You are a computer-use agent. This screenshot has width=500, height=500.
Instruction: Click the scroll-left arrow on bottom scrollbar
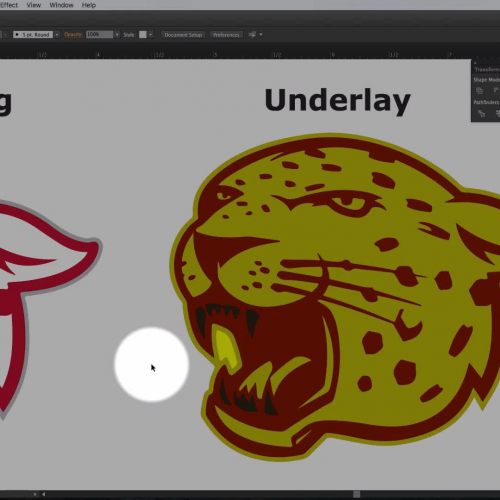coord(44,494)
